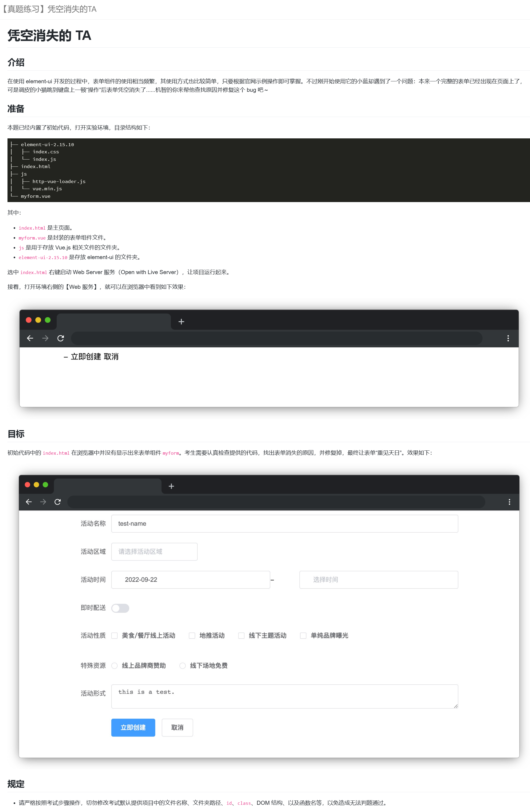Click the blue 立即创建 button
This screenshot has width=530, height=812.
pos(133,727)
